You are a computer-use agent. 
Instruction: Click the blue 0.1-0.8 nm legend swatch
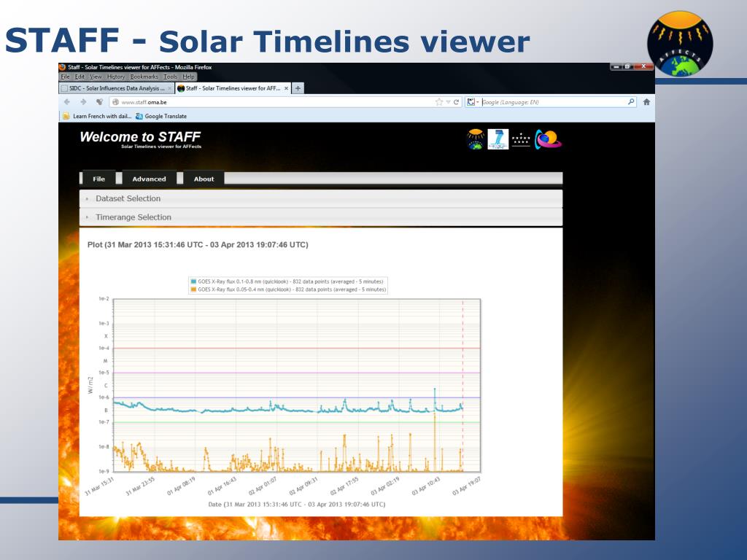[193, 281]
